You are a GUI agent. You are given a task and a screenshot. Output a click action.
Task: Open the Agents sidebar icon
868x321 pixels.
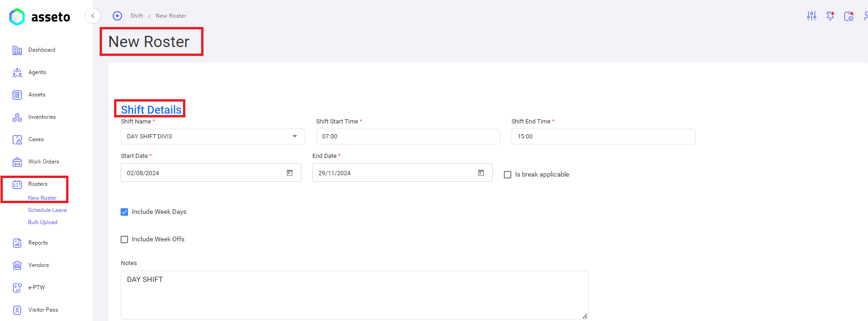click(x=17, y=73)
